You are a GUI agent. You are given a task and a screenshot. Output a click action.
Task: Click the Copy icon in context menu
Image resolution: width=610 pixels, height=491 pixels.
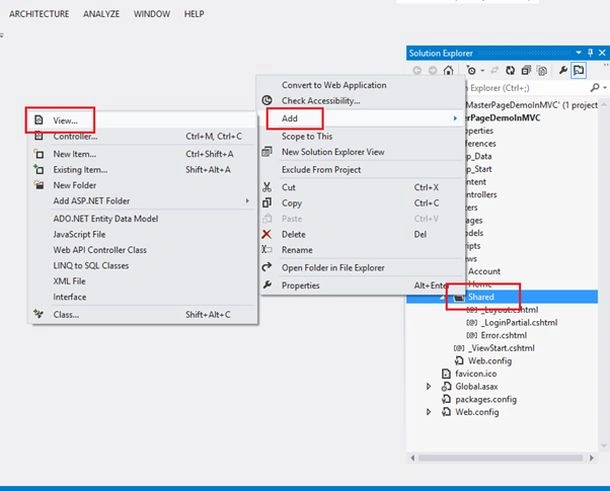point(267,203)
